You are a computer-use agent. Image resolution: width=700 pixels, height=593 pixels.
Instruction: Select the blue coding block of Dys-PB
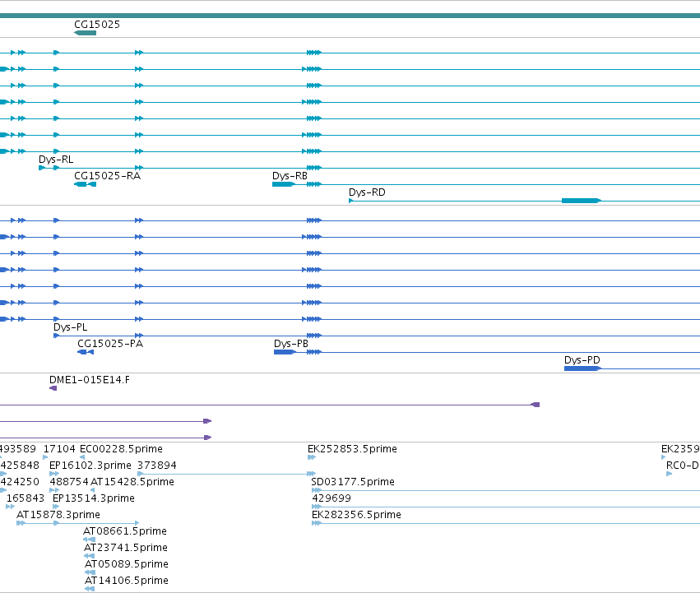click(x=285, y=352)
